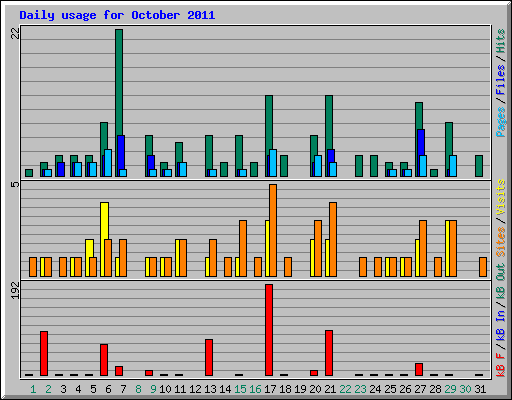Click the day label '13' on the x-axis
This screenshot has height=400, width=512.
coord(210,389)
